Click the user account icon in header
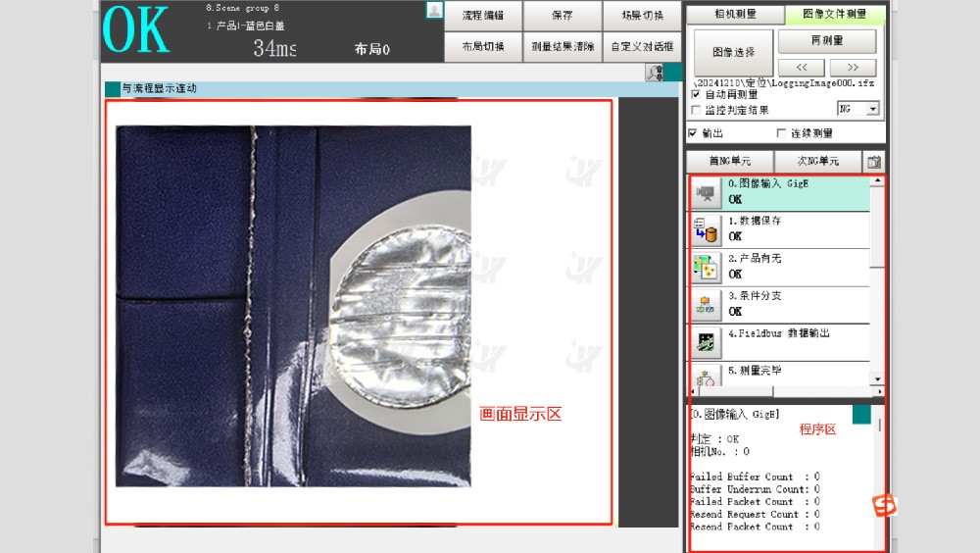The height and width of the screenshot is (553, 980). pyautogui.click(x=434, y=11)
